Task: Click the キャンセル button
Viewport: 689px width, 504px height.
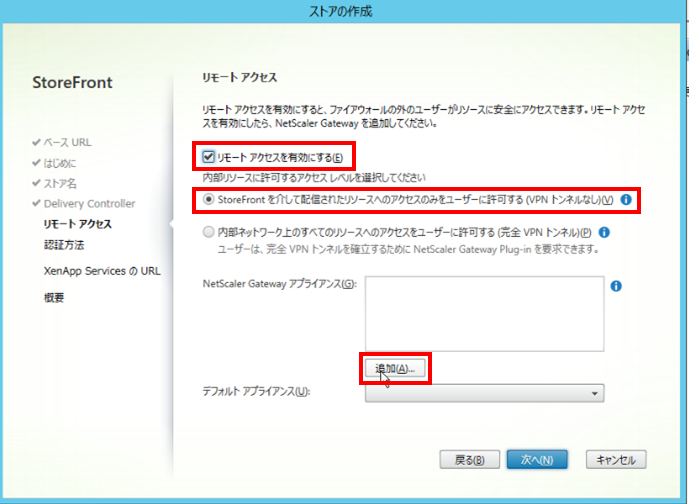Action: pyautogui.click(x=616, y=460)
